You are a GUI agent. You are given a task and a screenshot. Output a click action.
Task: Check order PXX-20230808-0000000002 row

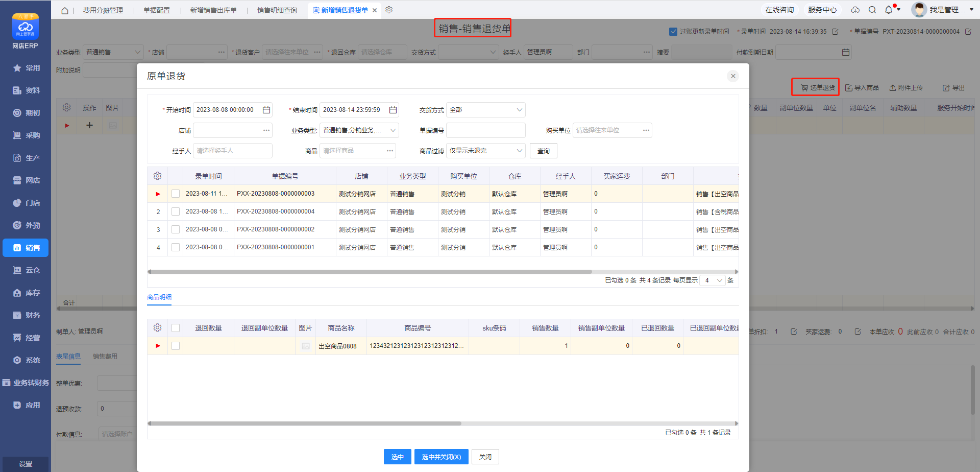coord(176,229)
